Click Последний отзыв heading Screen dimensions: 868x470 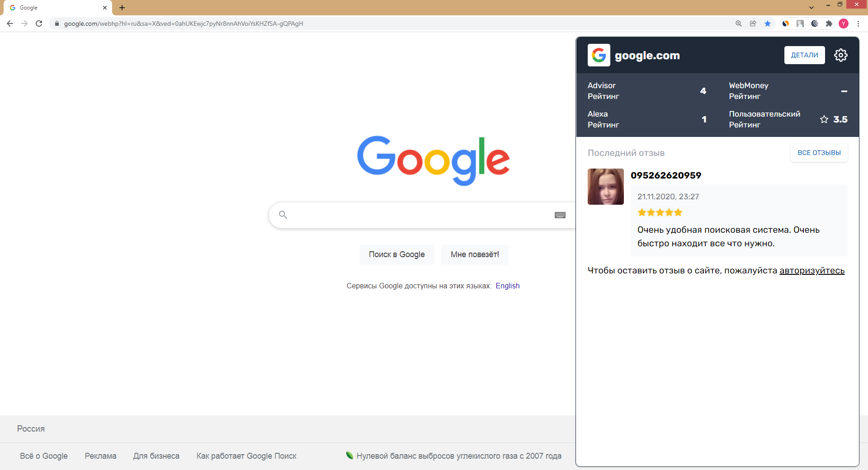[x=626, y=153]
